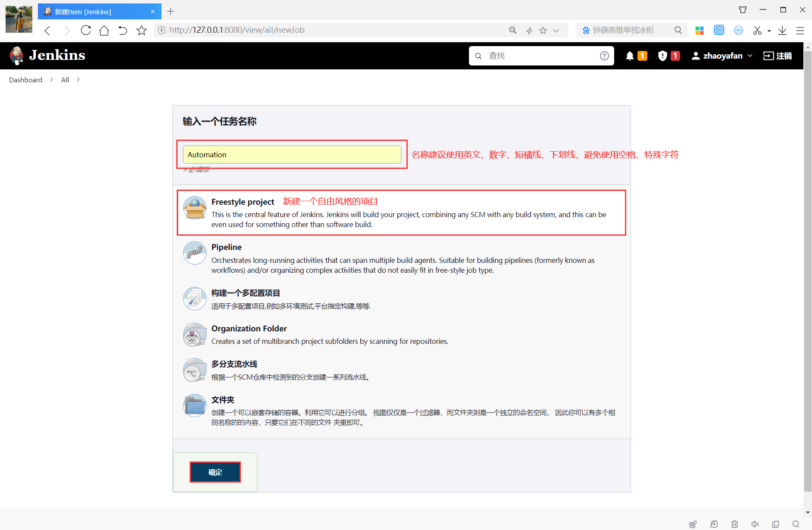Click window split icon in status bar
Viewport: 812px width, 530px height.
[775, 524]
